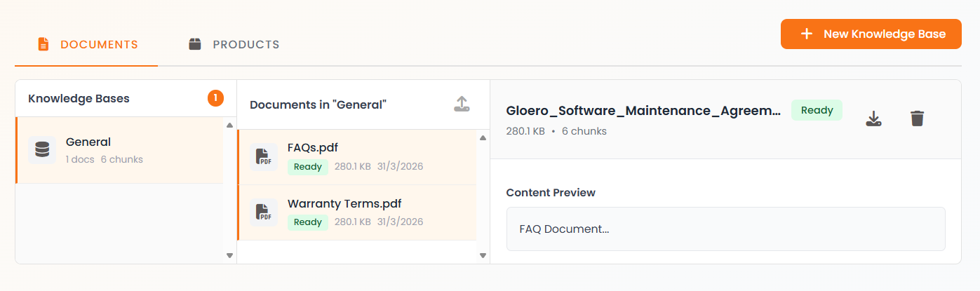Viewport: 980px width, 291px height.
Task: Click the Content Preview label
Action: tap(551, 192)
